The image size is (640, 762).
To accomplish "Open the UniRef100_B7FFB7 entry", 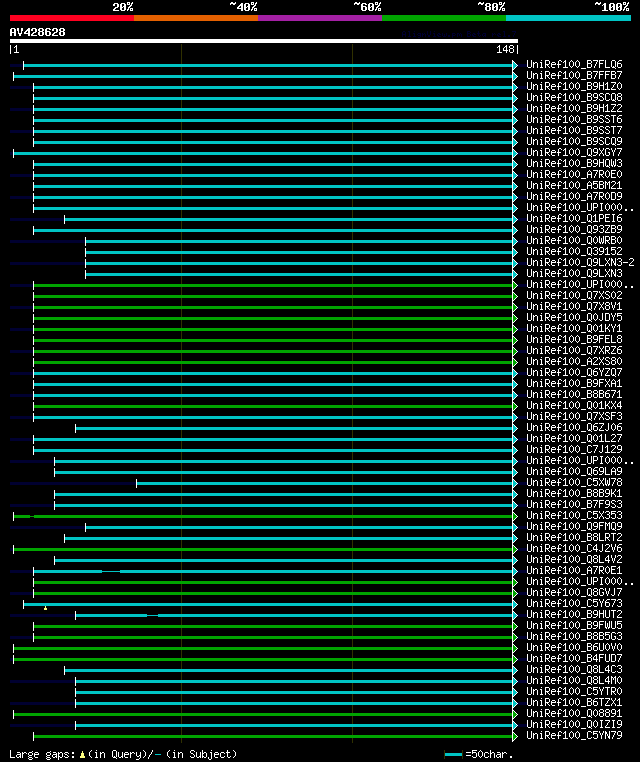I will pos(574,75).
